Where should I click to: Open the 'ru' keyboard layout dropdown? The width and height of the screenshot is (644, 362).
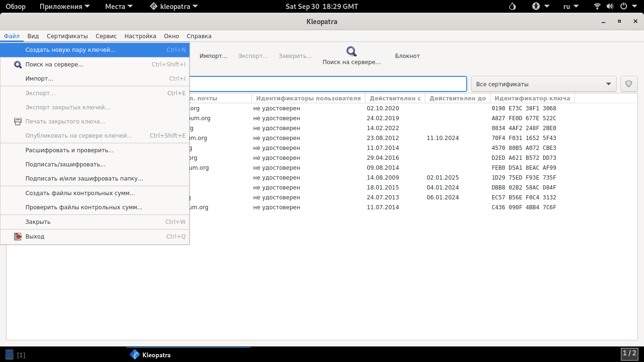tap(571, 7)
